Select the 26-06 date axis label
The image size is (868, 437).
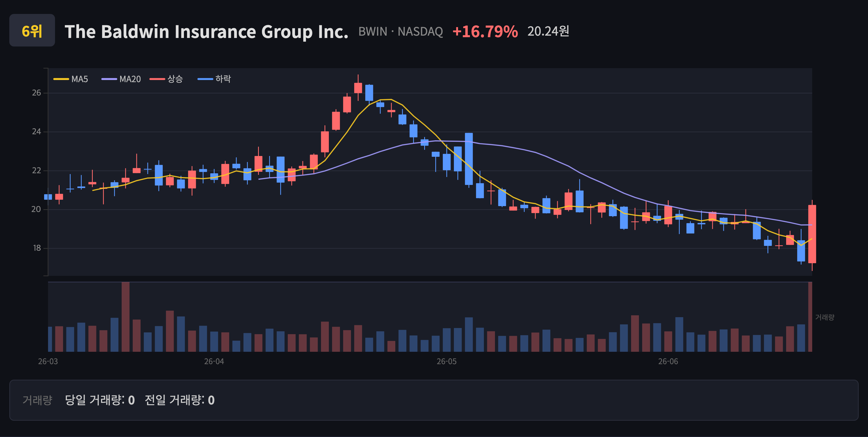point(668,362)
